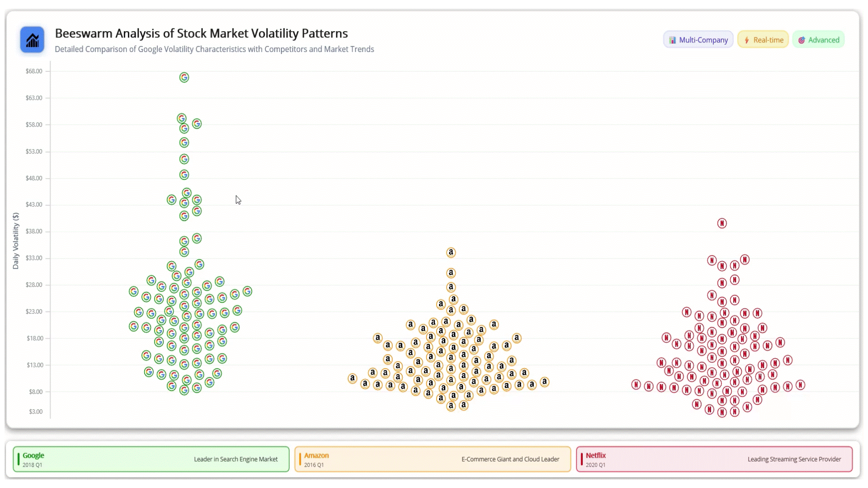Click the green bar beside Google label

click(19, 459)
